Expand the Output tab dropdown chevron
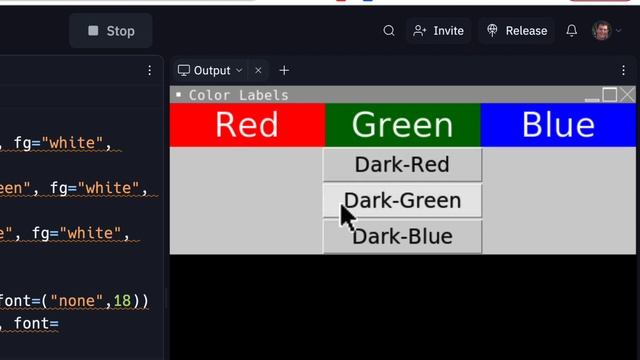 [240, 71]
